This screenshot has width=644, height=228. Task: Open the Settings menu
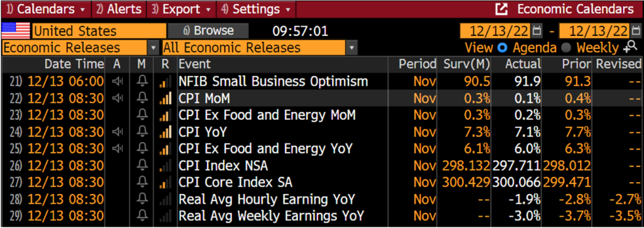tap(257, 9)
